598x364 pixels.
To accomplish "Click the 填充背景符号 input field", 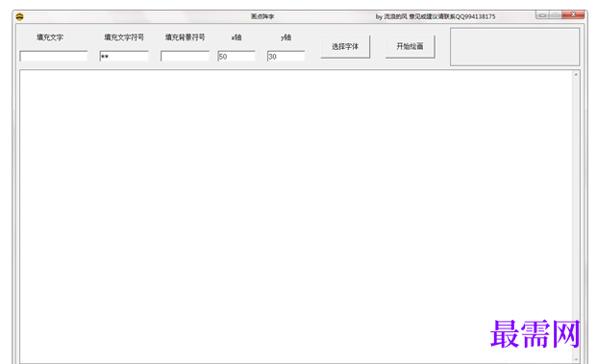I will (x=185, y=56).
